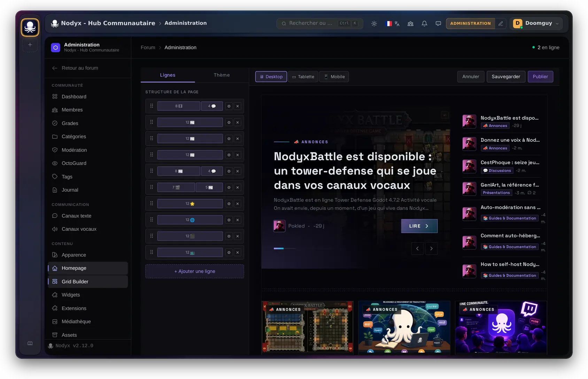This screenshot has width=588, height=379.
Task: Click the Annuler button
Action: tap(471, 77)
